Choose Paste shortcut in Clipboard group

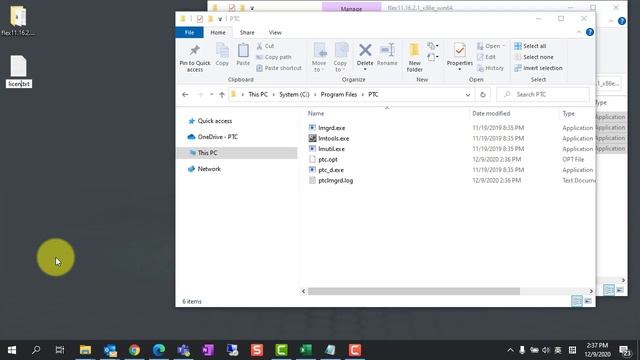(x=279, y=68)
